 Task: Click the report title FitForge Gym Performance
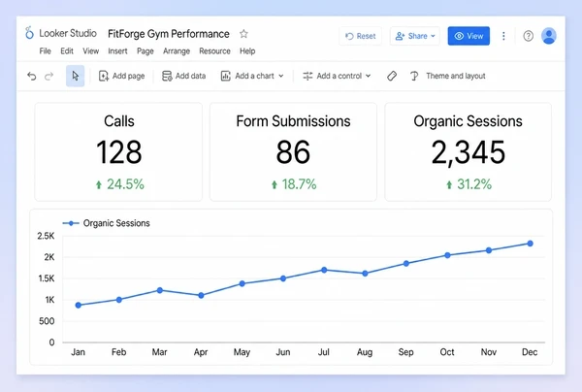point(169,34)
